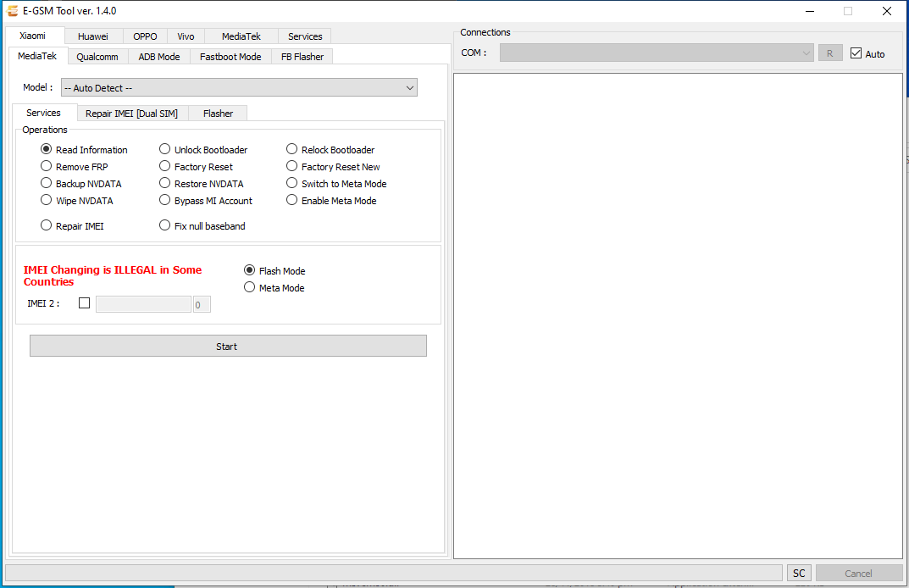Switch to the Qualcomm tab
This screenshot has width=909, height=588.
pos(97,56)
